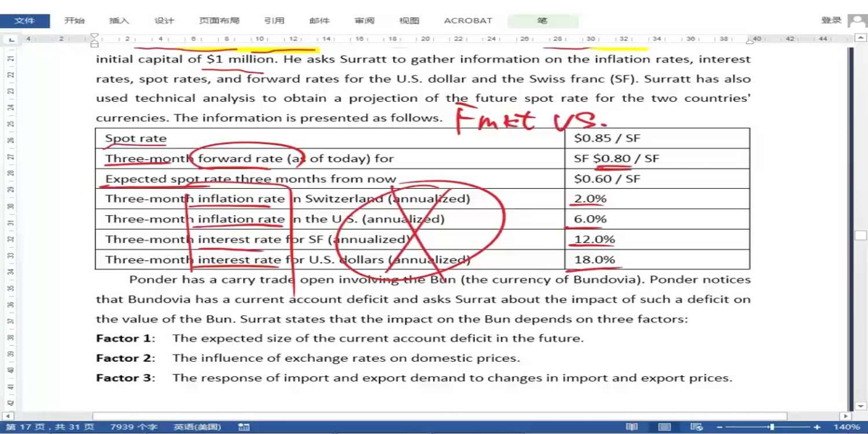Open the 邮件 ribbon tab
868x434 pixels.
319,21
